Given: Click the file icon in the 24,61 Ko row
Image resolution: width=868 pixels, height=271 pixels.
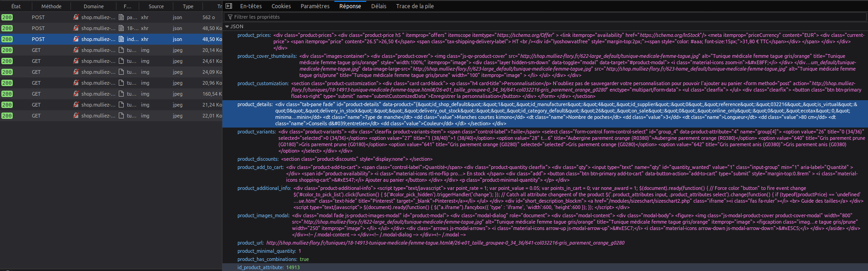Looking at the screenshot, I should coord(121,61).
